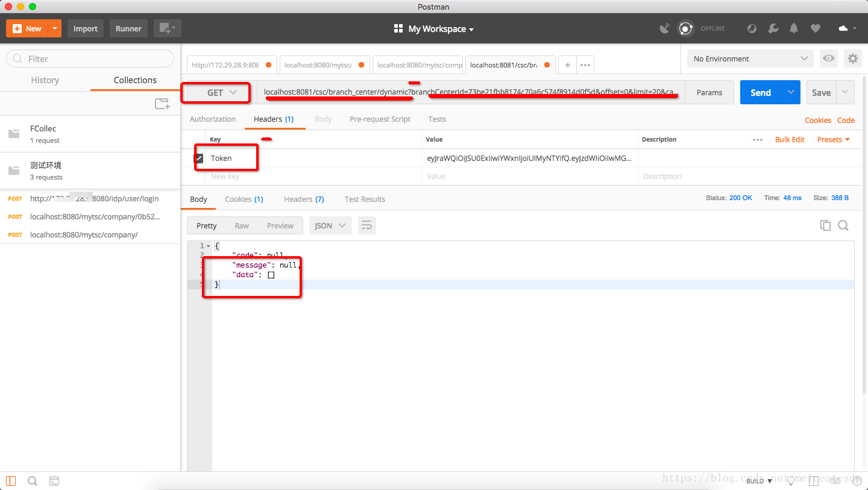Select the Preview view mode
Image resolution: width=868 pixels, height=490 pixels.
tap(280, 225)
